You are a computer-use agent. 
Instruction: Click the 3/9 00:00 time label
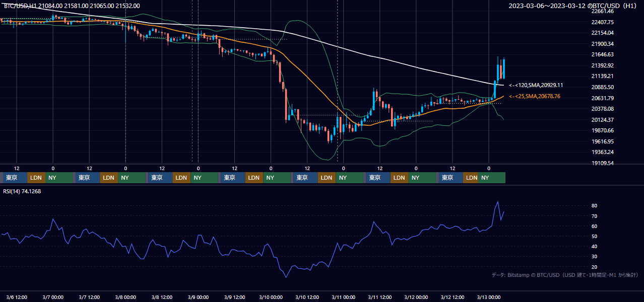tap(198, 297)
